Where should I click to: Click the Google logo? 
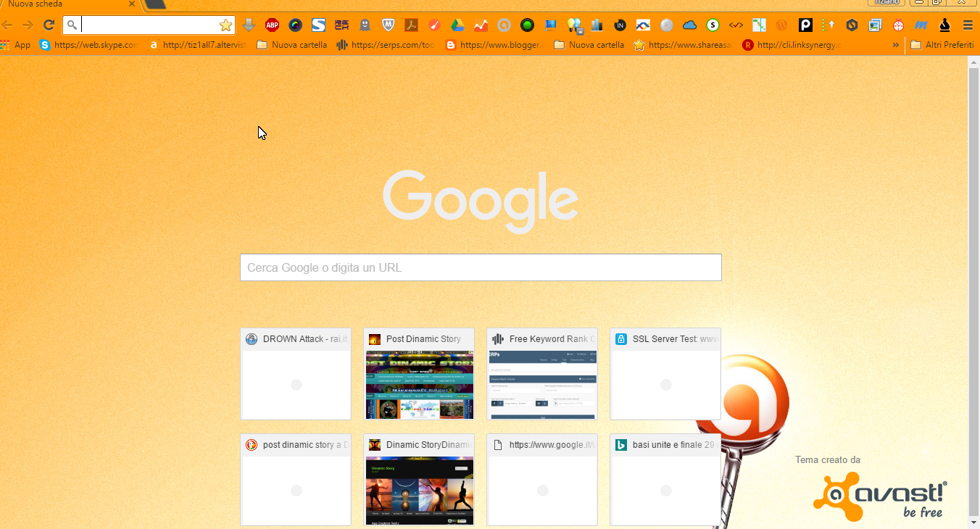[481, 201]
